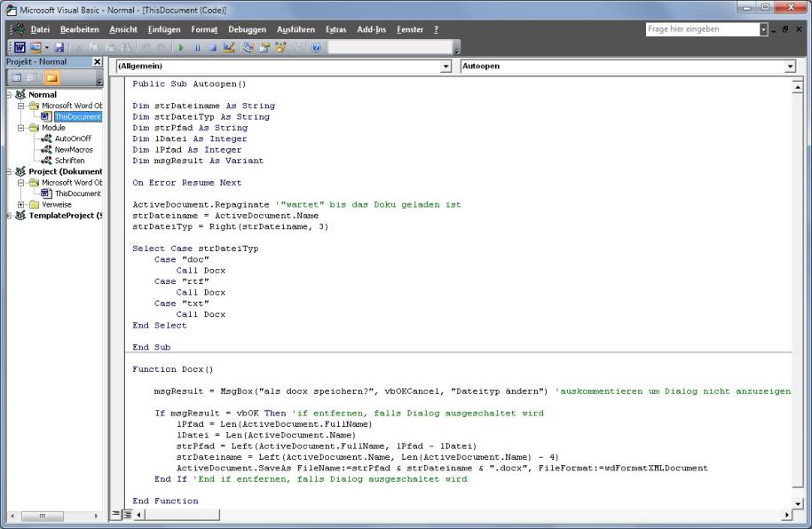Switch to Procedure View below the code window

pos(115,513)
